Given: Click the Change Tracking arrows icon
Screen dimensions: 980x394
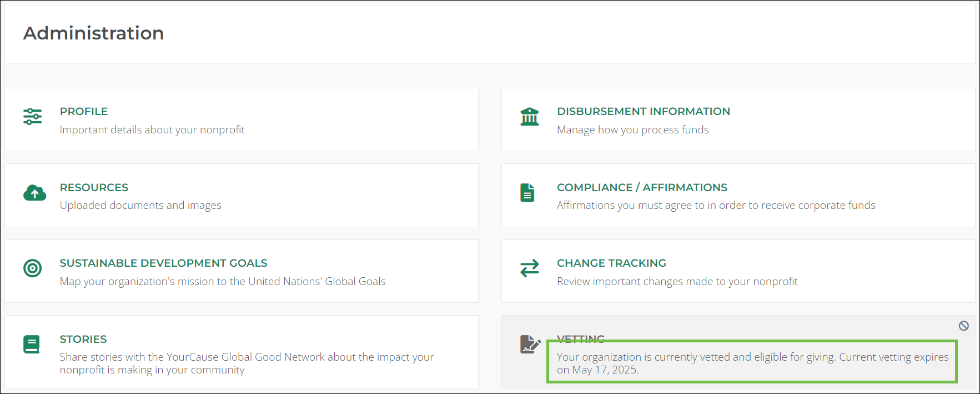Looking at the screenshot, I should tap(529, 268).
